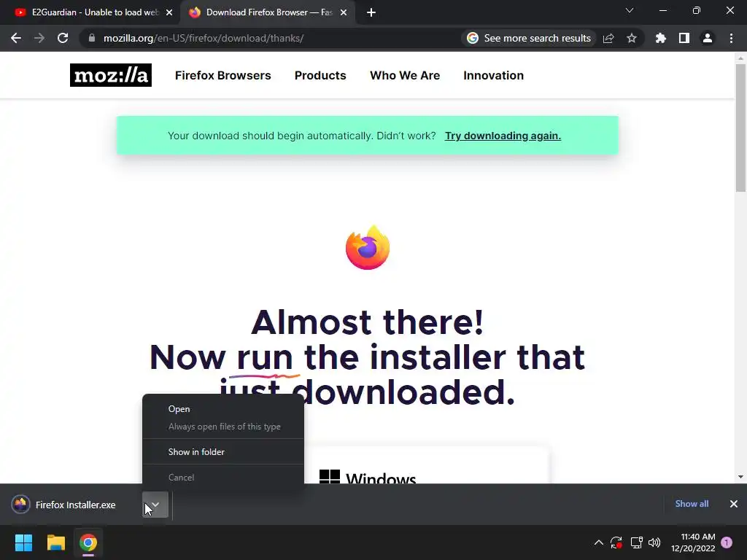
Task: View site info via the padlock icon
Action: (92, 38)
